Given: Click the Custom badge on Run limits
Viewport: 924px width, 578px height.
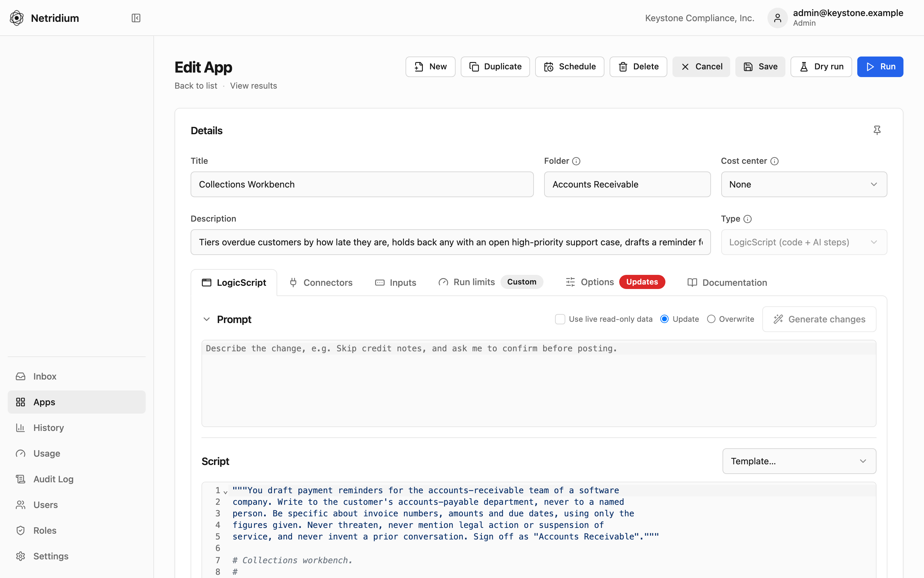Looking at the screenshot, I should [x=522, y=282].
